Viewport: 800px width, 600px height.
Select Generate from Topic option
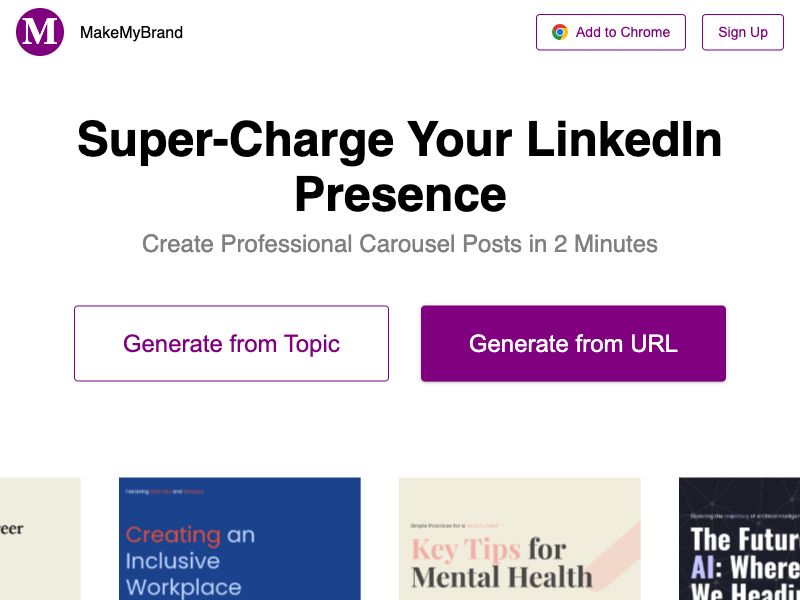[231, 344]
